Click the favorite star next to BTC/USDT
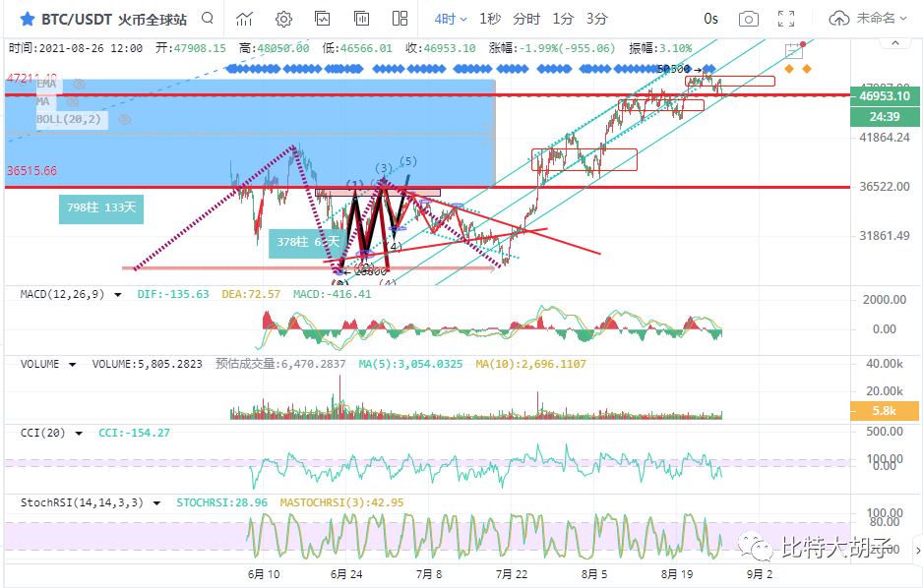This screenshot has height=588, width=923. (x=27, y=19)
